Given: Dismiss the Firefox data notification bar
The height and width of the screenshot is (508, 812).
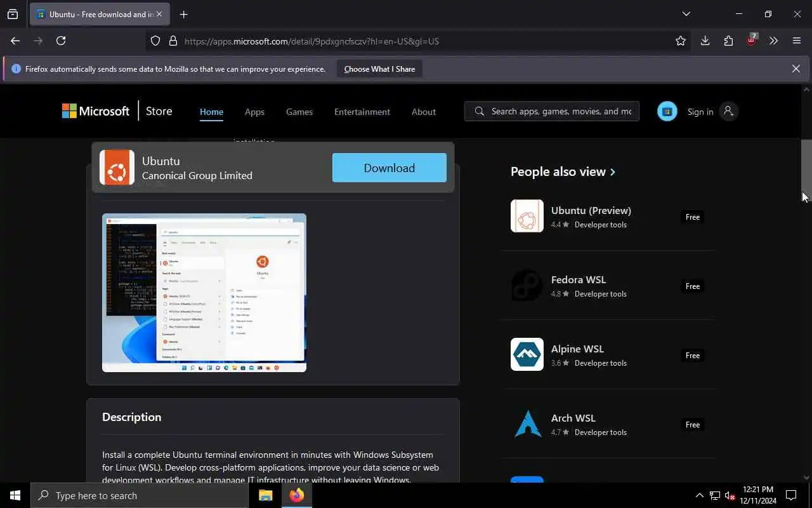Looking at the screenshot, I should point(796,69).
